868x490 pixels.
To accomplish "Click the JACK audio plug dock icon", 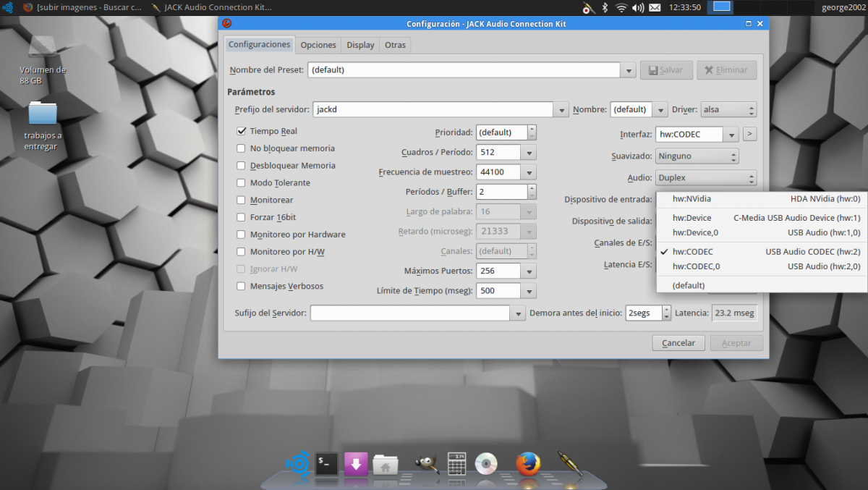I will pyautogui.click(x=569, y=463).
